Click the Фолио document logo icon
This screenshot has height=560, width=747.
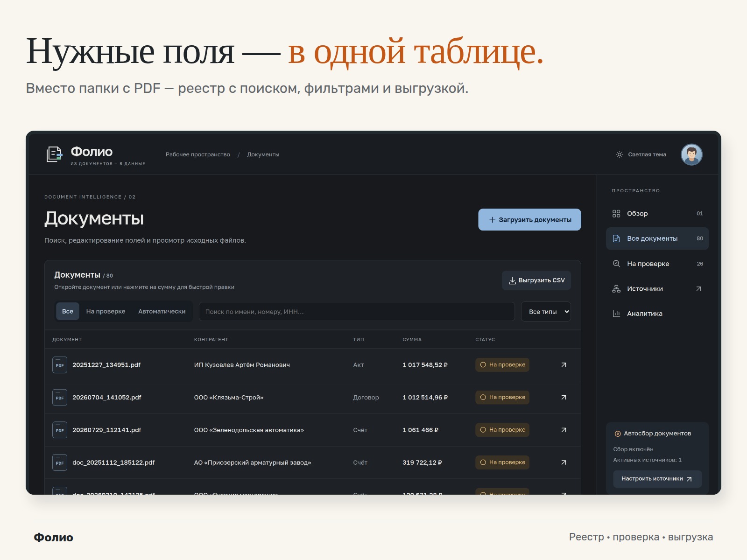click(55, 154)
